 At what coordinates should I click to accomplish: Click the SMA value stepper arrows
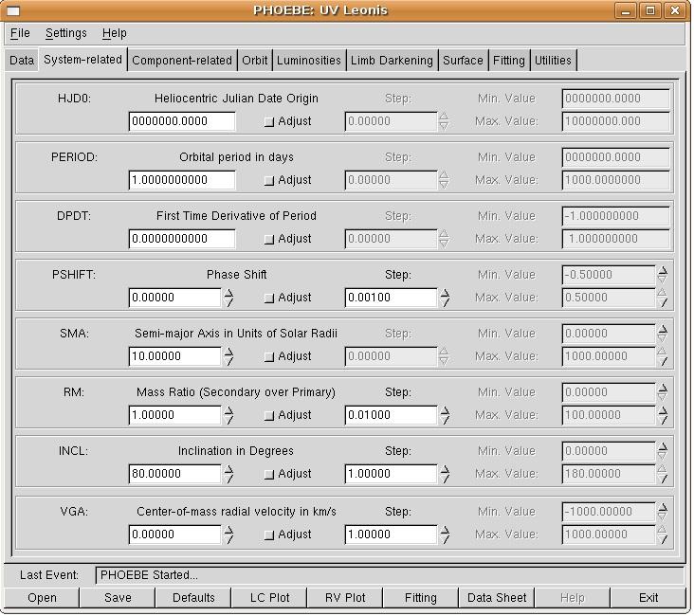228,356
